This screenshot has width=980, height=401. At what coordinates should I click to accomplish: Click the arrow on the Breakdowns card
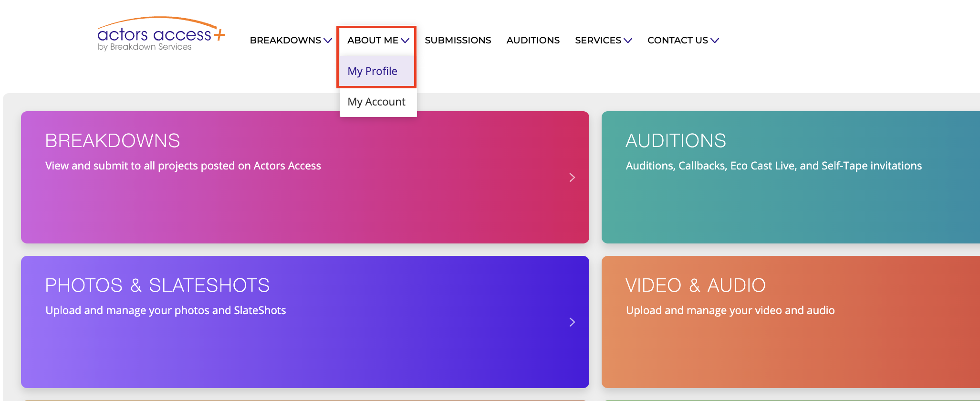572,178
